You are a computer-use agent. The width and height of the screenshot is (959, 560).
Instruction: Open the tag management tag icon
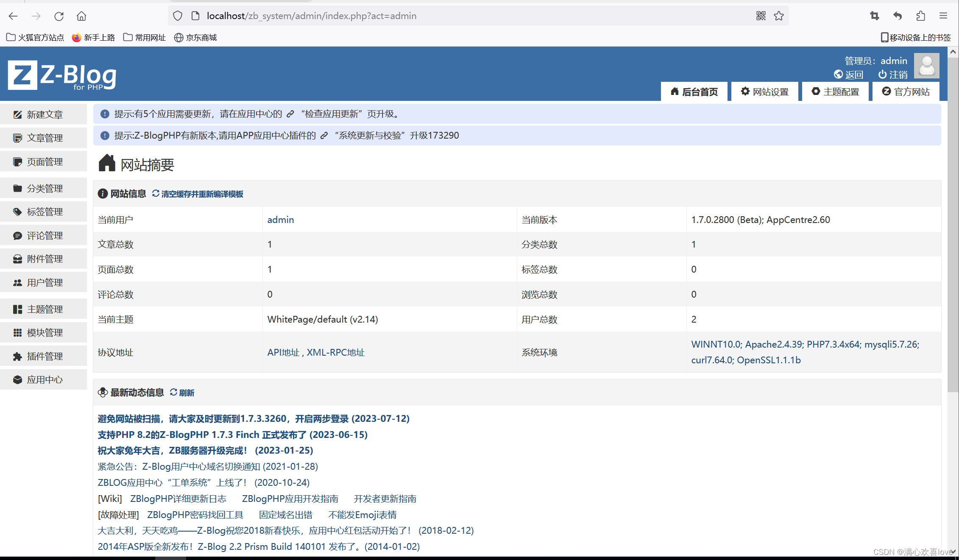click(17, 212)
